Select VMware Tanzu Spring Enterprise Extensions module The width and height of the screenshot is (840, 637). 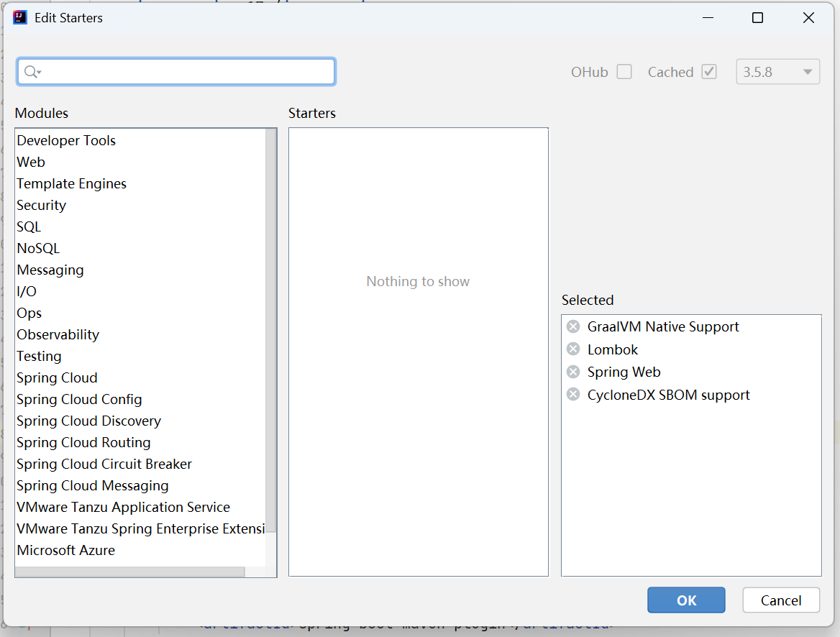point(141,528)
